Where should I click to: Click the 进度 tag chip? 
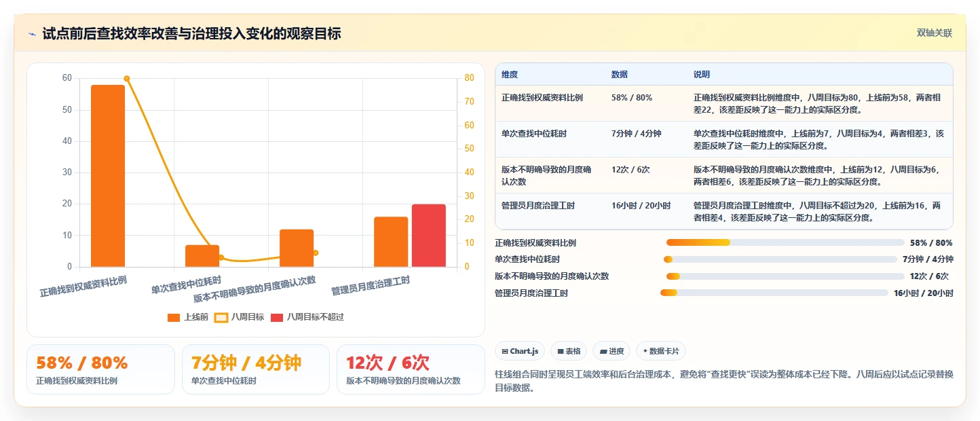pos(611,351)
